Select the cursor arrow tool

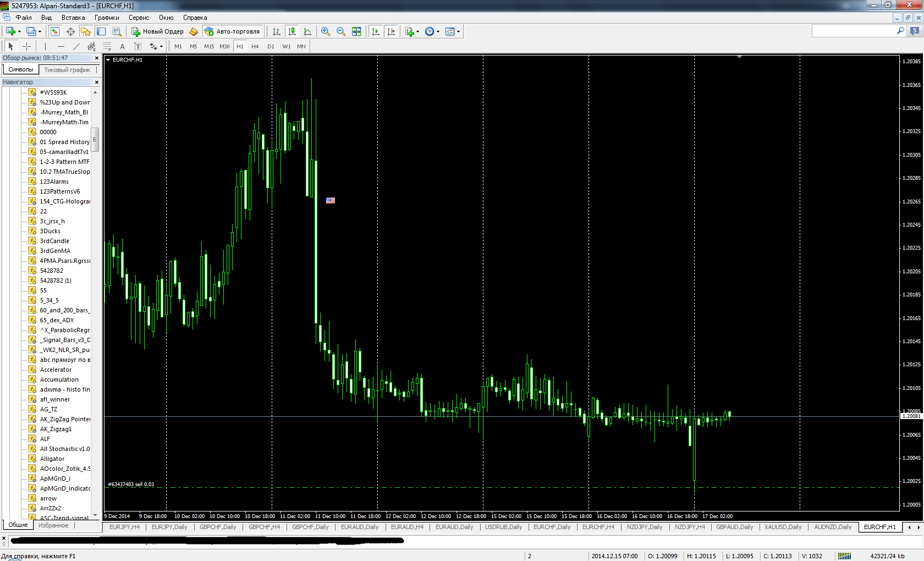[10, 46]
